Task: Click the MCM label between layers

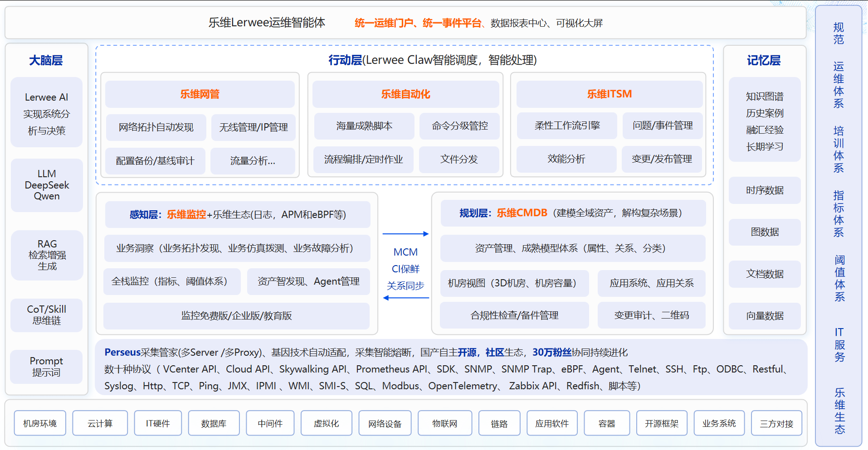Action: tap(405, 252)
